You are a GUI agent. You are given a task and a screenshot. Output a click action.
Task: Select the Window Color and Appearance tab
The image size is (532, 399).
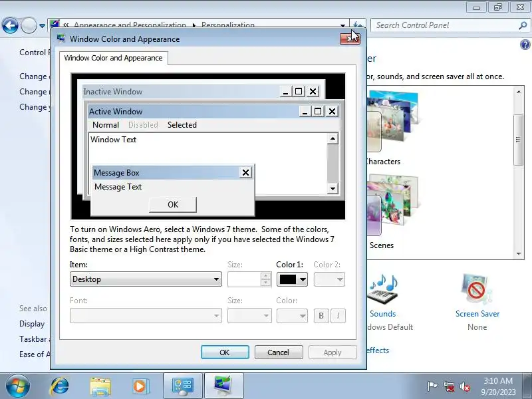click(113, 58)
